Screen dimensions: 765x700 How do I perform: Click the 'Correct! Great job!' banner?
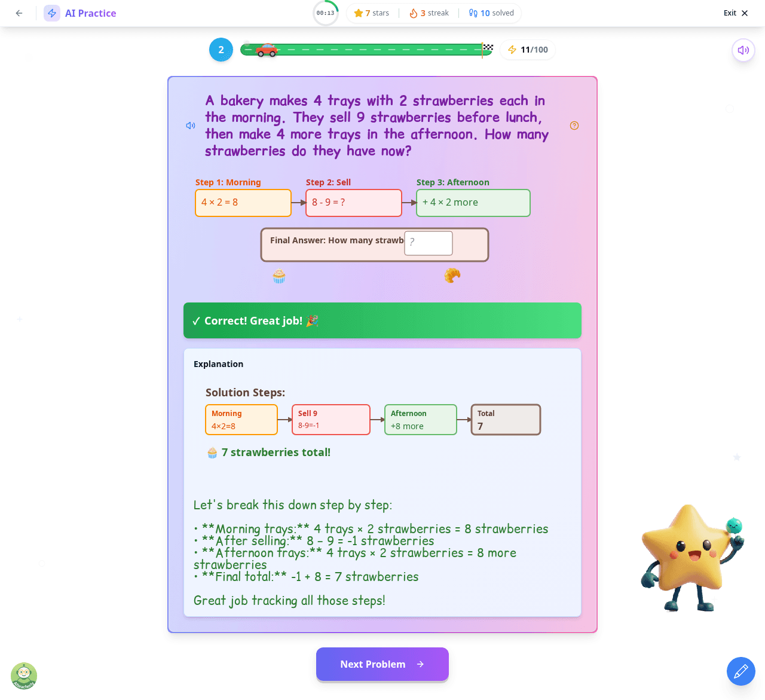(x=382, y=320)
